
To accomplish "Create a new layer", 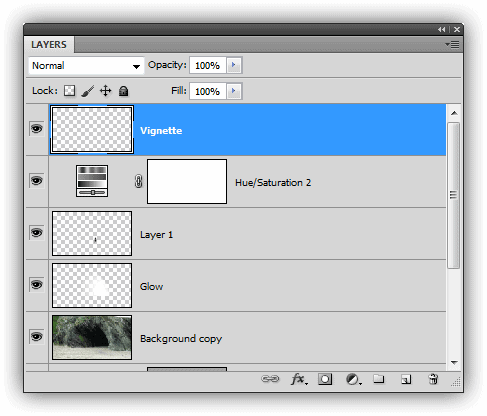I will (406, 379).
